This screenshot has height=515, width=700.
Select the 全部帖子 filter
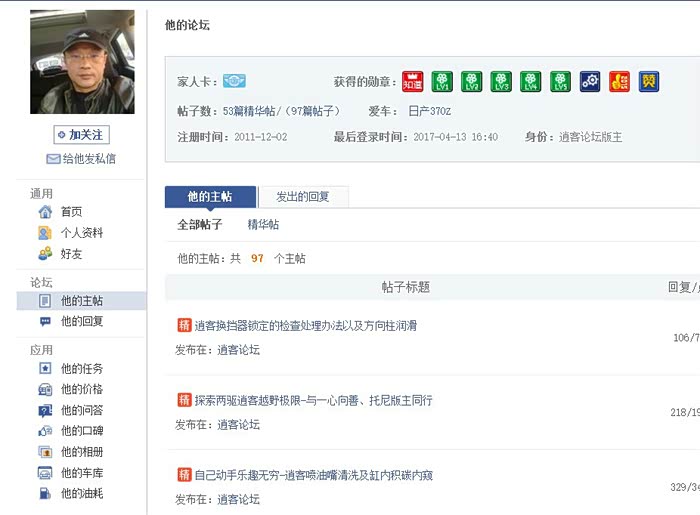(200, 224)
